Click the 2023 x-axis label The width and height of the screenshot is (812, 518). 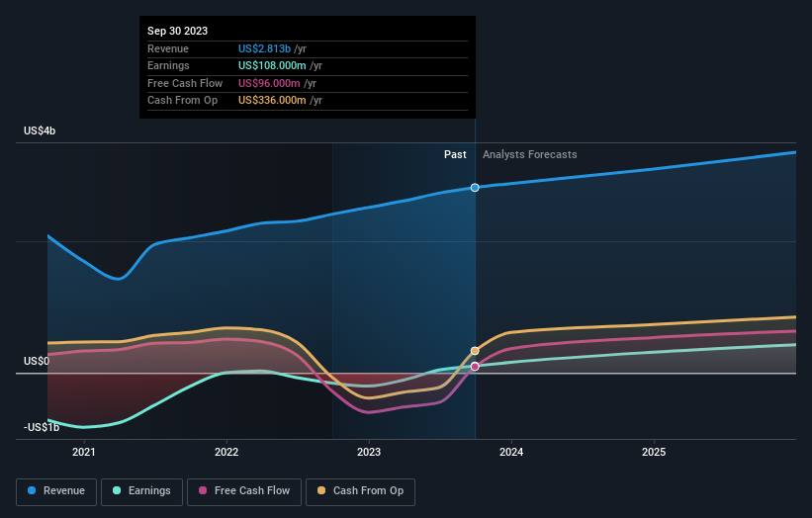pyautogui.click(x=369, y=452)
